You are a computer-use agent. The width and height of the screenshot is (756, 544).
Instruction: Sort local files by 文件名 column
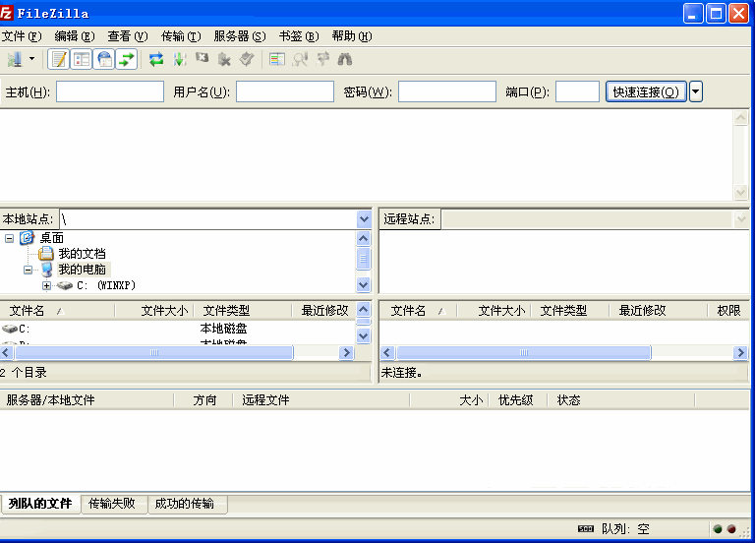click(x=57, y=311)
